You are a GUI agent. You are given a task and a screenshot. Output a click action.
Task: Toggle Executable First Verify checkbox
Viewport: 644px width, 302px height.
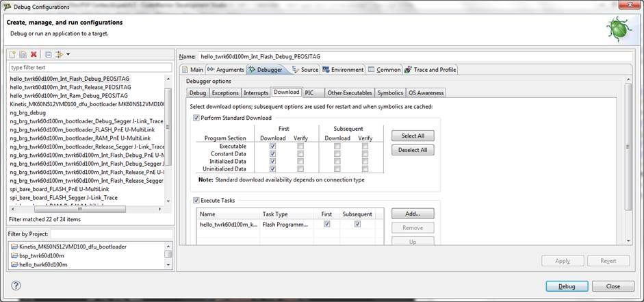(x=300, y=146)
